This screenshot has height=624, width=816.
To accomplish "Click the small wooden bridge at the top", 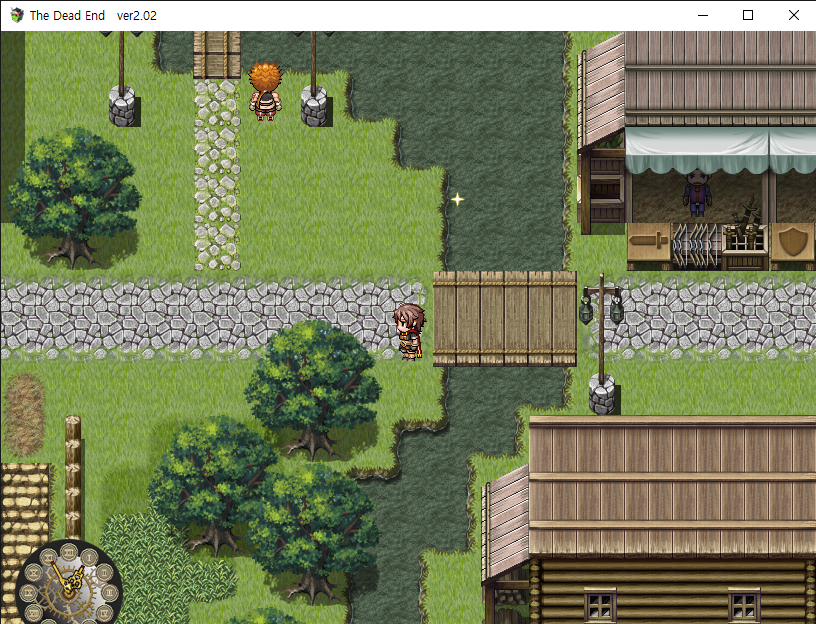I will (216, 54).
